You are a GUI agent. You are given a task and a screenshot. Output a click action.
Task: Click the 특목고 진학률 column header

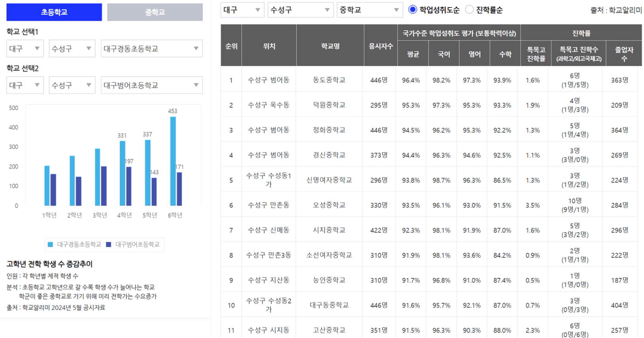(536, 54)
